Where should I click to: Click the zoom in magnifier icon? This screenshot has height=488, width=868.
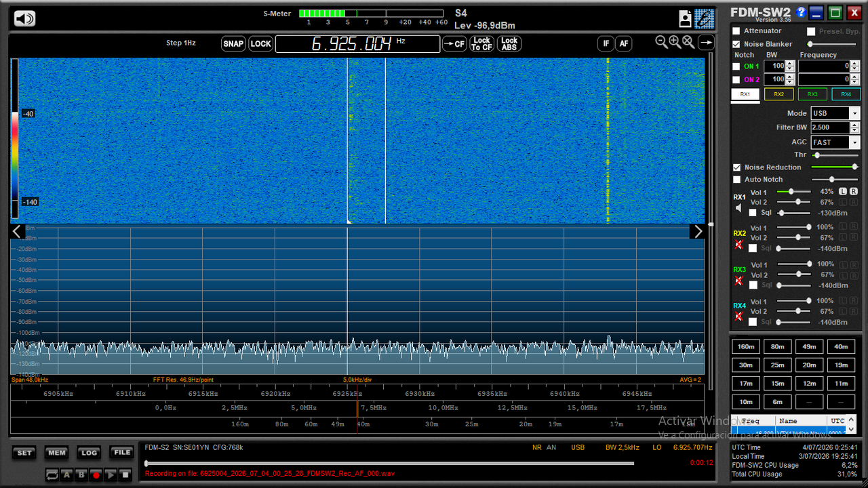pyautogui.click(x=675, y=42)
